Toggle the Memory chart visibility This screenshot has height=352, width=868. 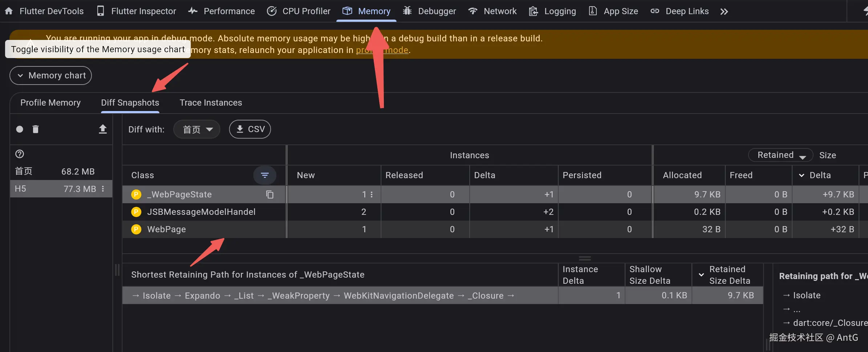tap(50, 75)
